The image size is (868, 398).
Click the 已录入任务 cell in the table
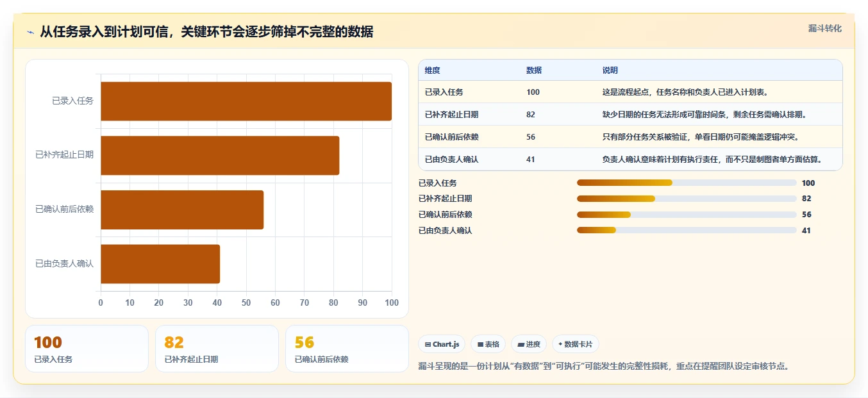coord(444,92)
